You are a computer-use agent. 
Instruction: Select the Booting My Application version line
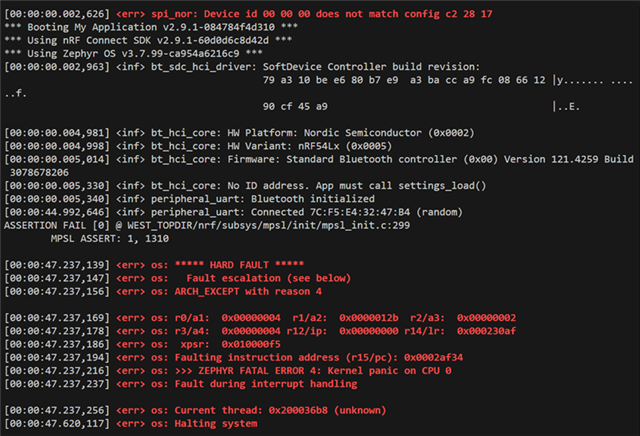tap(151, 27)
